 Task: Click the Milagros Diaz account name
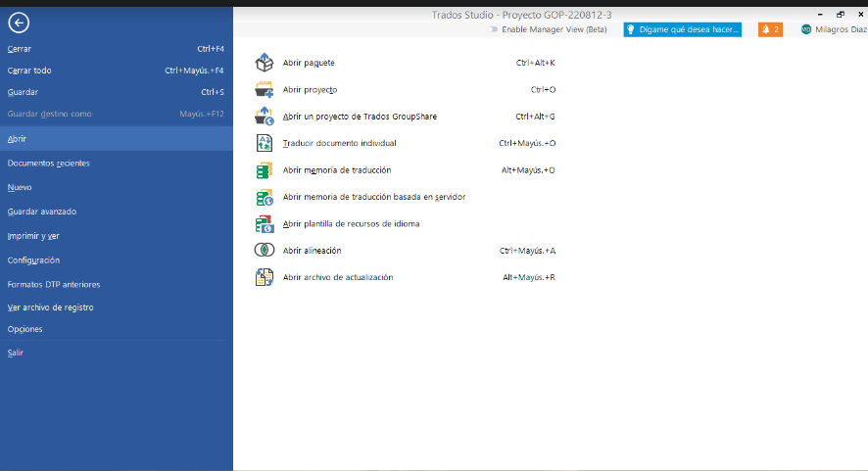(x=841, y=29)
